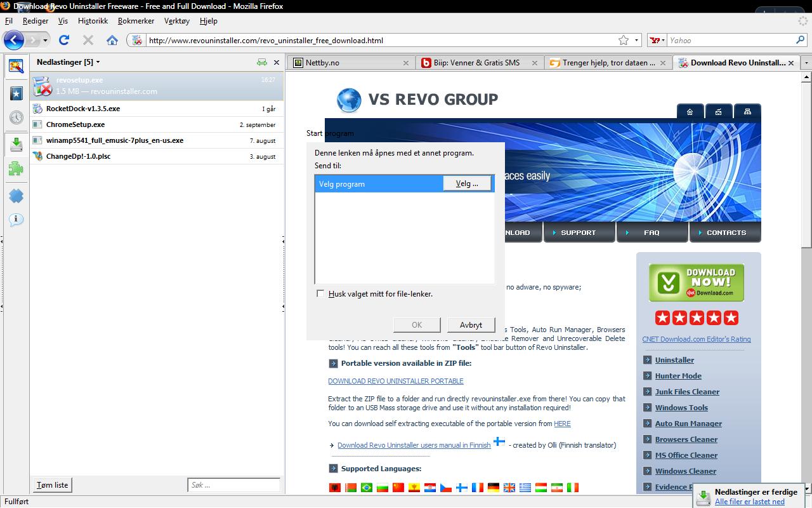Viewport: 812px width, 508px height.
Task: Open the Home page icon
Action: [112, 40]
